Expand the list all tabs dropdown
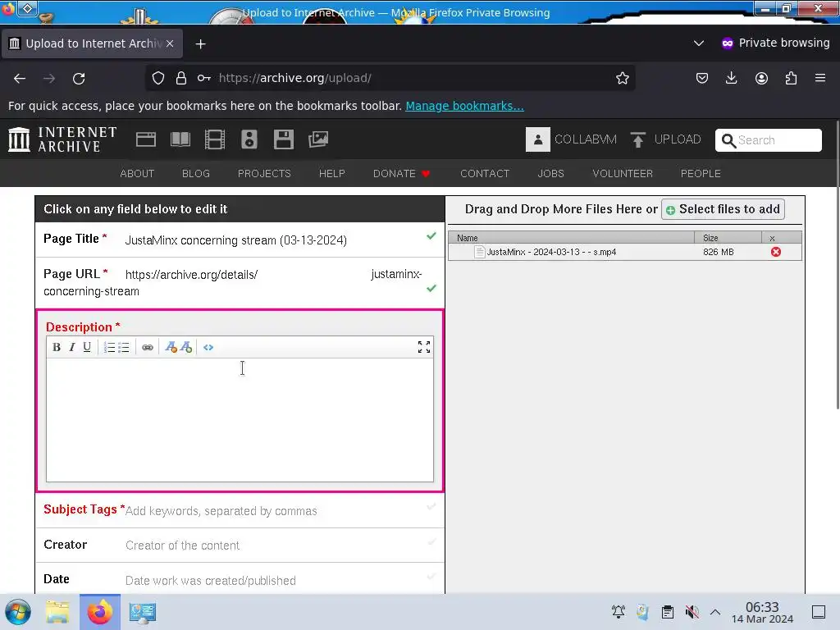Image resolution: width=840 pixels, height=630 pixels. tap(699, 43)
